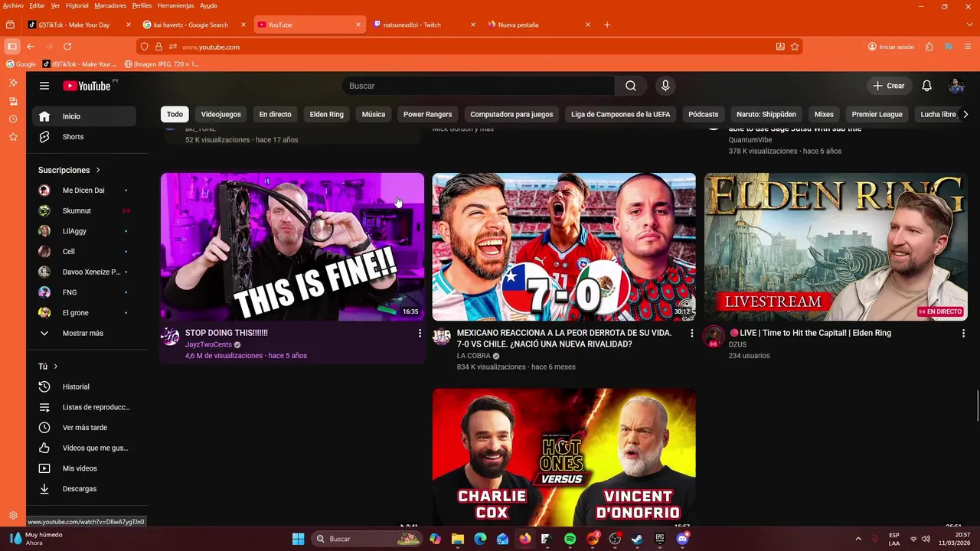Open the browser sidebar bookmarks star
This screenshot has width=980, height=551.
(13, 137)
